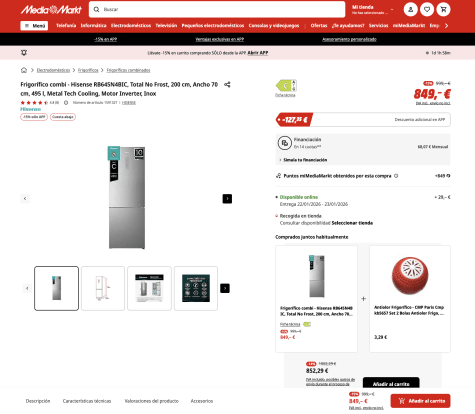The image size is (475, 414).
Task: Click Seleccionar tienda link
Action: pos(352,223)
